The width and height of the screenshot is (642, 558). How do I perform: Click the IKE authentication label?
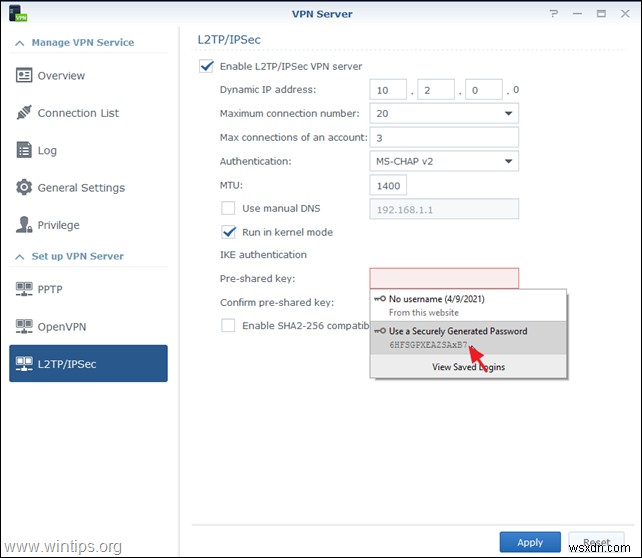point(263,255)
